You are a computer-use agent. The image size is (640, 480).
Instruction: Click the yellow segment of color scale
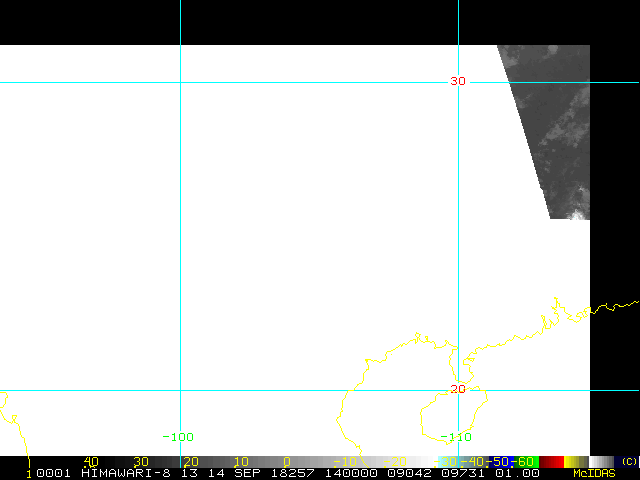click(x=573, y=462)
